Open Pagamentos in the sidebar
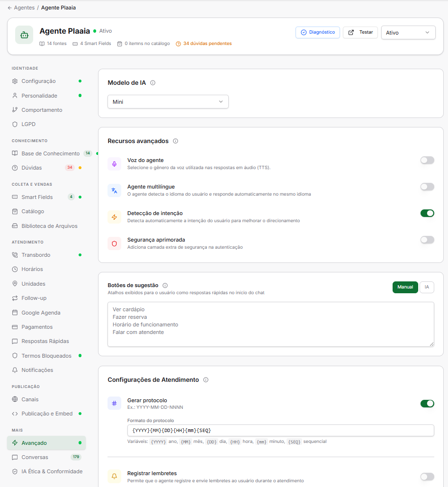Screen dimensions: 448x487 tap(46, 327)
